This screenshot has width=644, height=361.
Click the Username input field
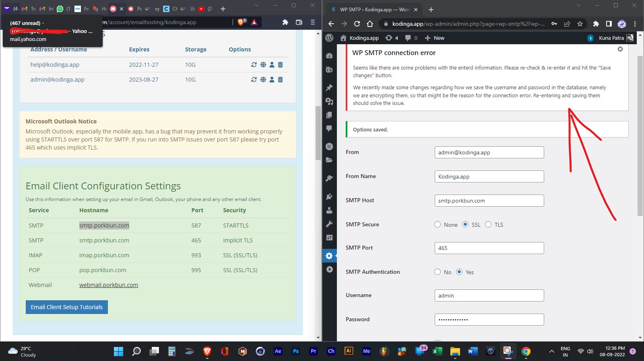(x=489, y=295)
